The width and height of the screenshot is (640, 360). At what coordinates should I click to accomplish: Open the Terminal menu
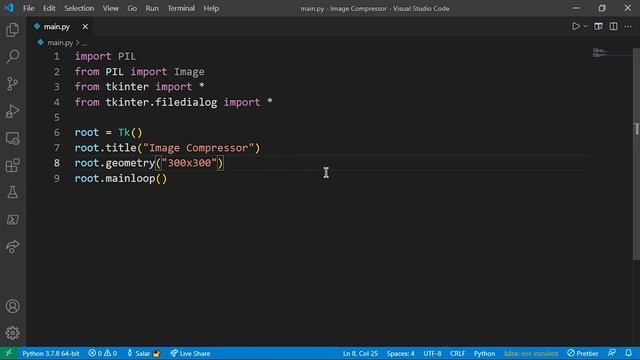[181, 8]
